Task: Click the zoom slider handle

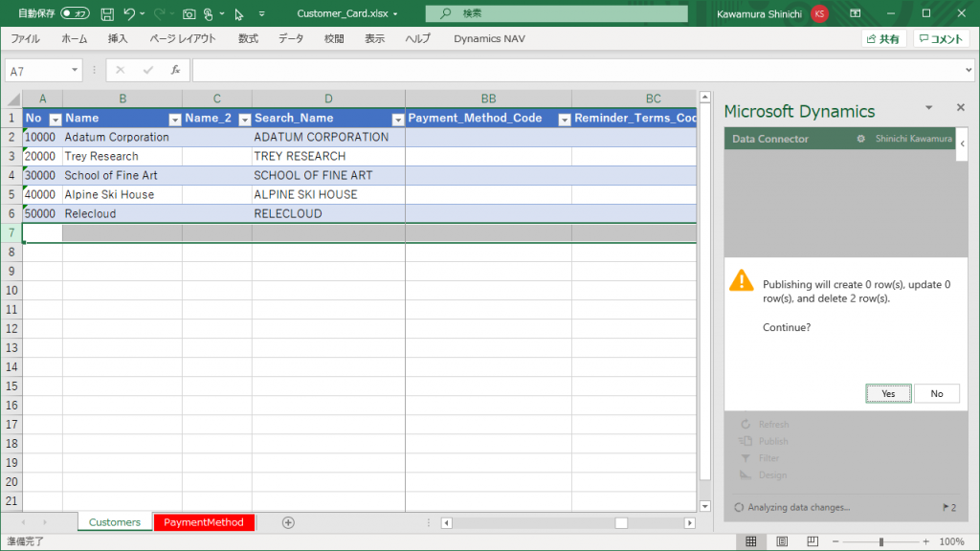Action: coord(881,541)
